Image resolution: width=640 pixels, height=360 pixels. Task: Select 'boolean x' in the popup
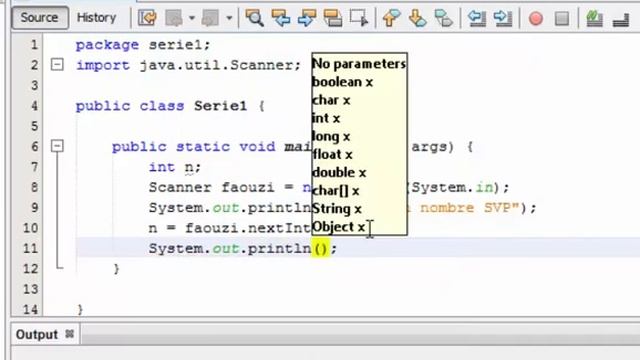(x=342, y=82)
